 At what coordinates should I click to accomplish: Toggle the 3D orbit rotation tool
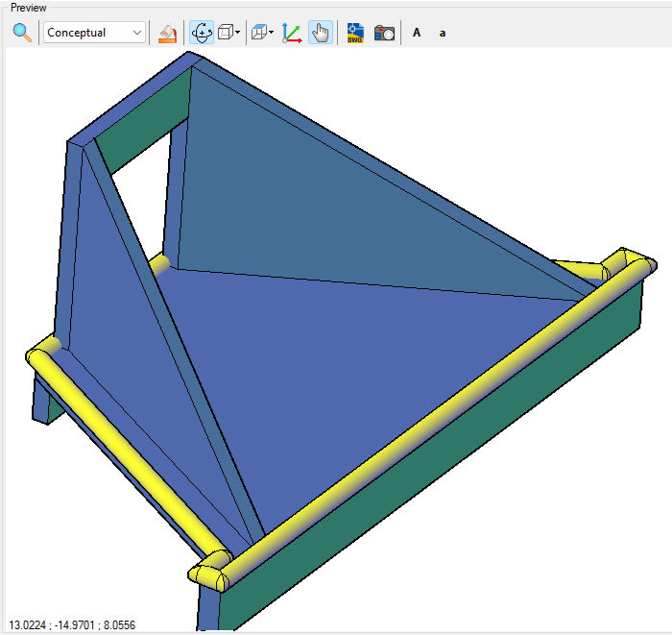pos(202,33)
